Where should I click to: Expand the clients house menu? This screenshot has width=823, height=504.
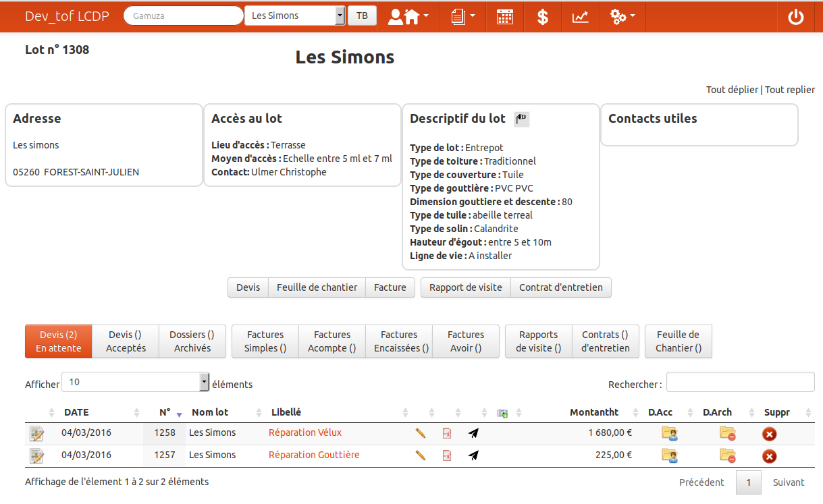point(408,17)
